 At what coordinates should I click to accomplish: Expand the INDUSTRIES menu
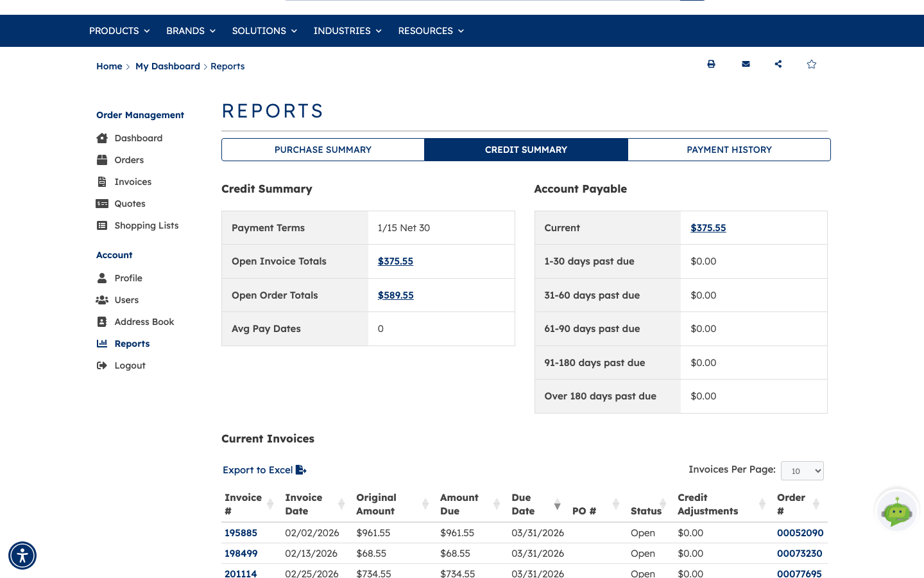(347, 31)
